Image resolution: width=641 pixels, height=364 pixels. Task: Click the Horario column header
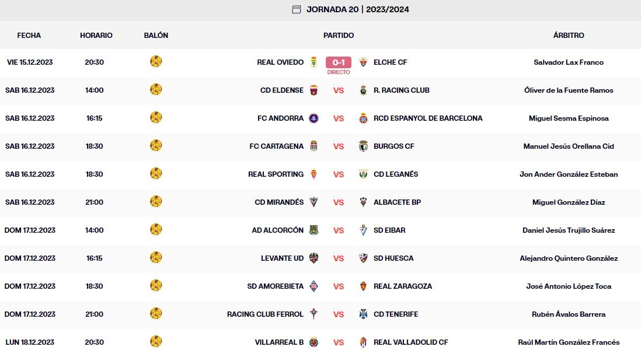point(96,36)
